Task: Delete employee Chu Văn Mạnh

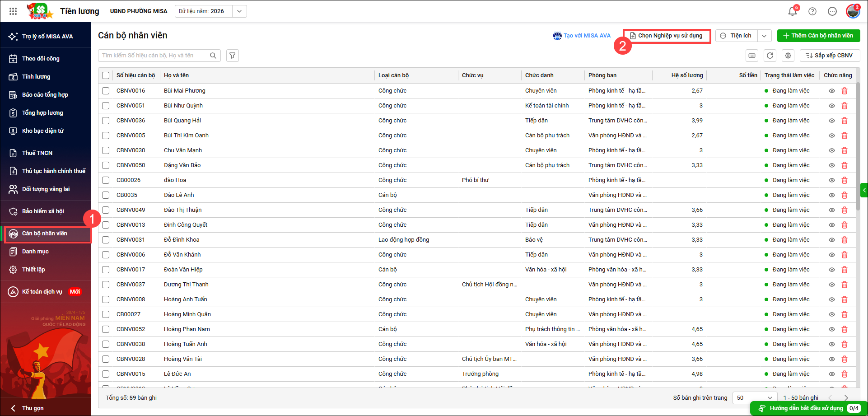Action: [x=845, y=150]
